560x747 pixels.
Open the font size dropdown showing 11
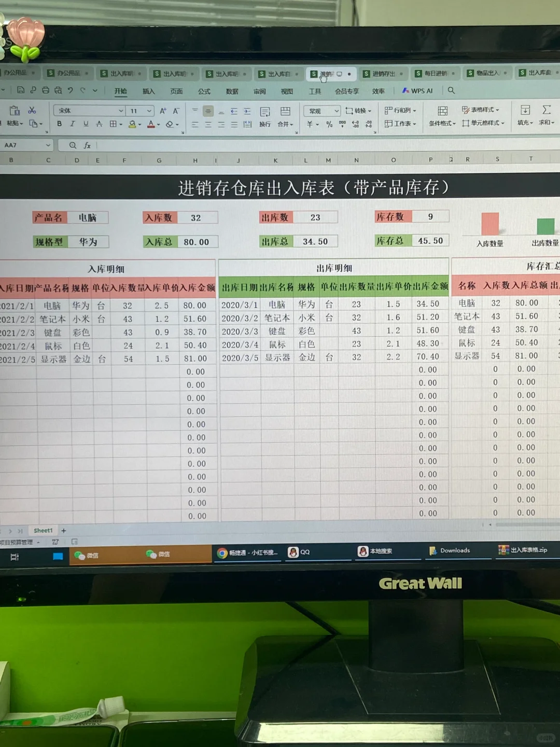click(141, 110)
